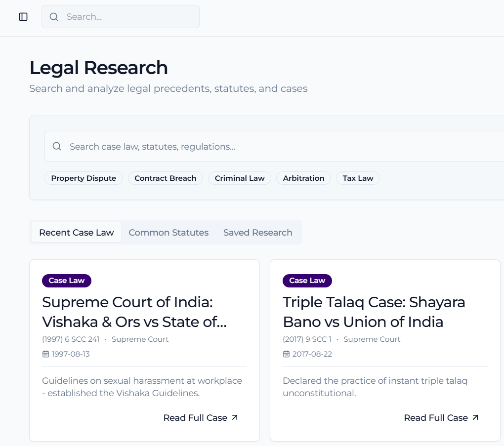Click Case Law badge on Vishaka card
The height and width of the screenshot is (446, 504).
point(67,281)
